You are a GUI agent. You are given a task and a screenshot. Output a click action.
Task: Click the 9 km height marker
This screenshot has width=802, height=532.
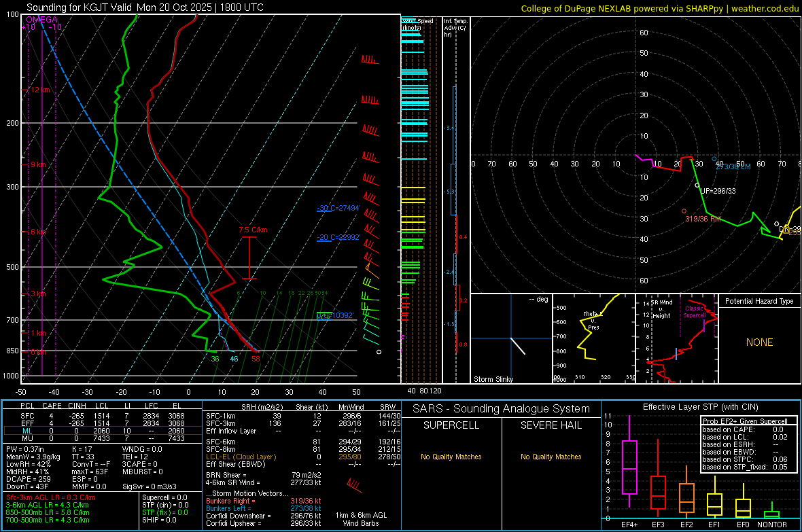(x=38, y=164)
